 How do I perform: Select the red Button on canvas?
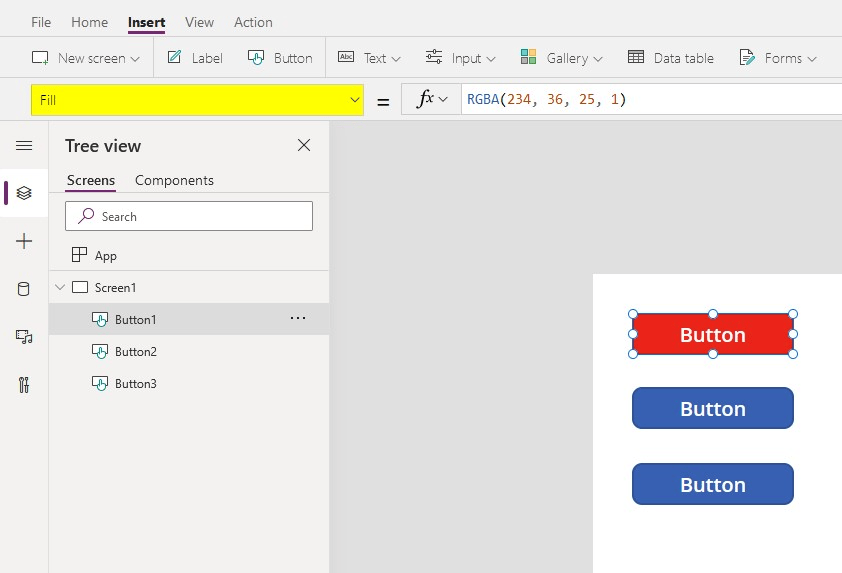(x=712, y=335)
